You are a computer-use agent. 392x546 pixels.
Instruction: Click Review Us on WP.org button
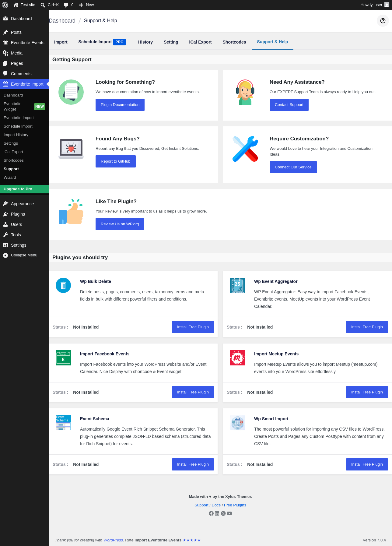120,224
